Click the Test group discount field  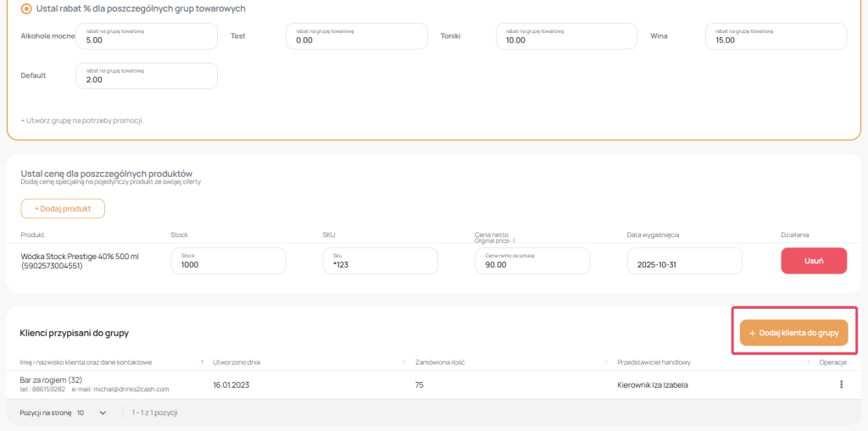point(357,36)
